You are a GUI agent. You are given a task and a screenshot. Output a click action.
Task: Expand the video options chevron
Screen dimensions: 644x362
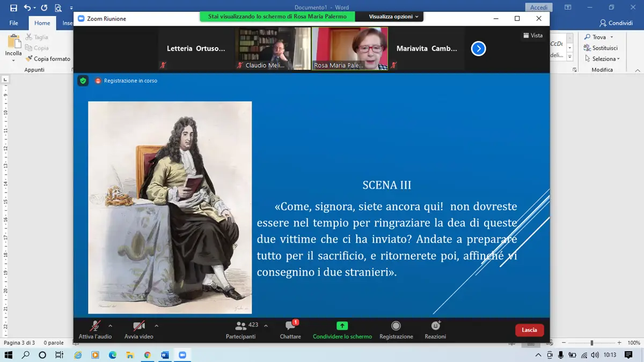click(157, 326)
